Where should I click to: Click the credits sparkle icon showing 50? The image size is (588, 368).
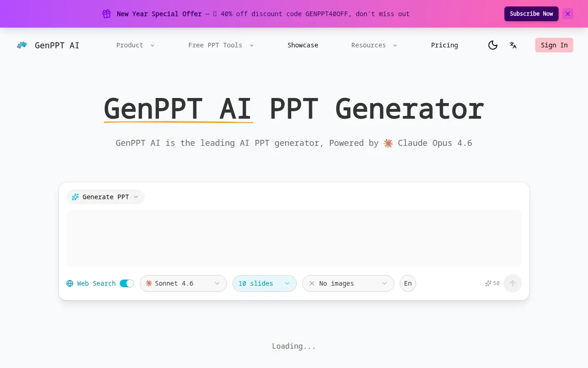pos(488,283)
